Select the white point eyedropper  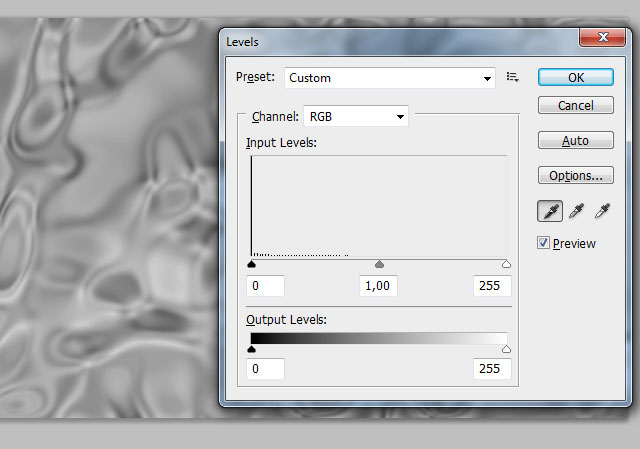point(602,211)
